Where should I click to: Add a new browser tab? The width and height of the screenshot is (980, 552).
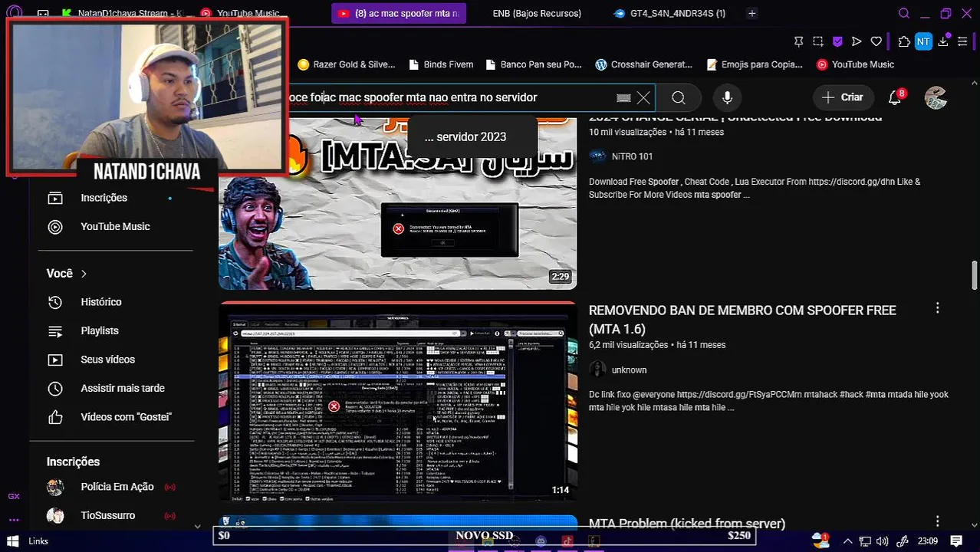coord(752,13)
